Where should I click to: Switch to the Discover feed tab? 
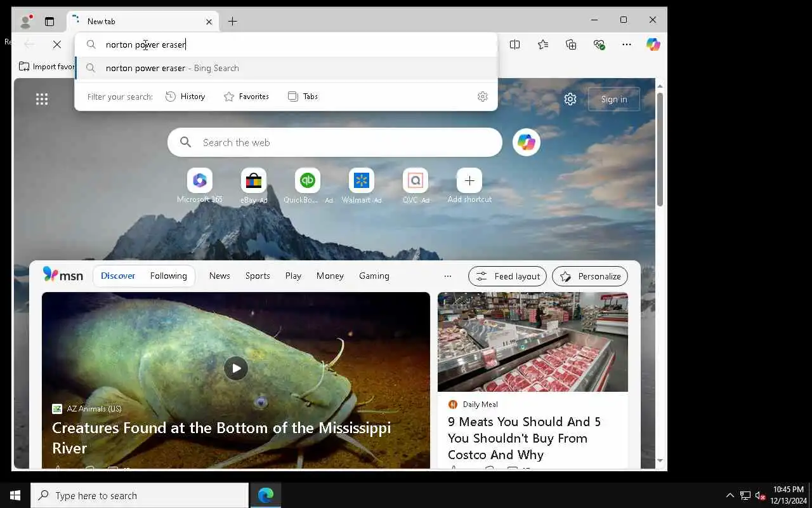pyautogui.click(x=118, y=276)
